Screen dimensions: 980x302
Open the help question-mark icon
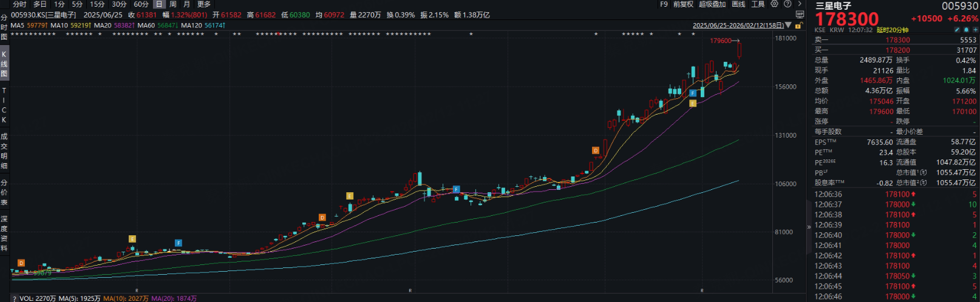[x=788, y=4]
